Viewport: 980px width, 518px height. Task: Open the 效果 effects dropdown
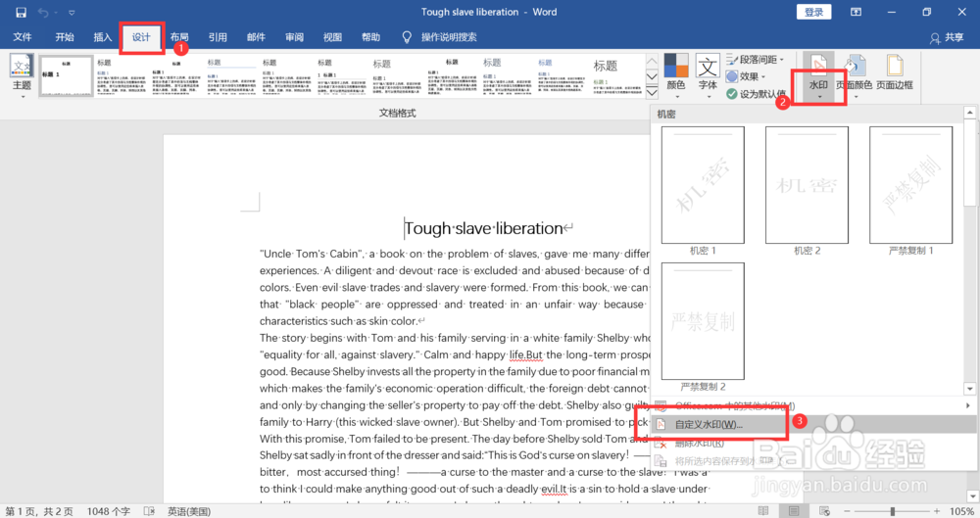coord(746,76)
